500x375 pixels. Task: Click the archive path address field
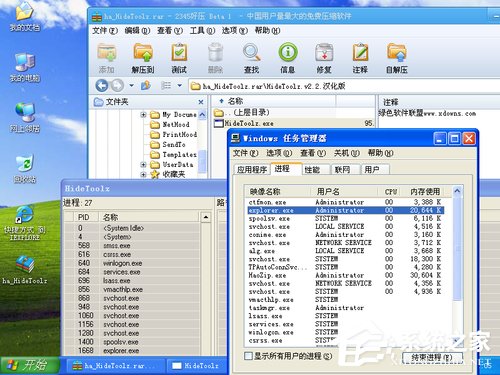(343, 86)
